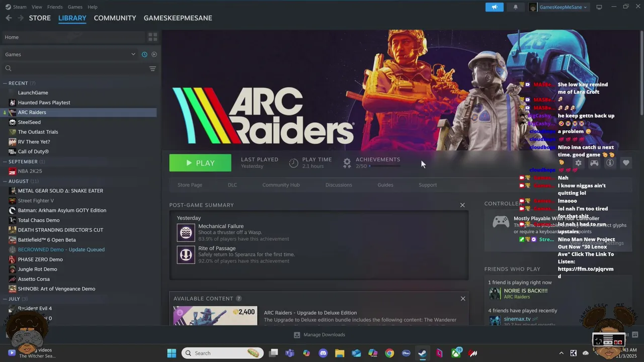Close the Available Content panel

click(463, 299)
